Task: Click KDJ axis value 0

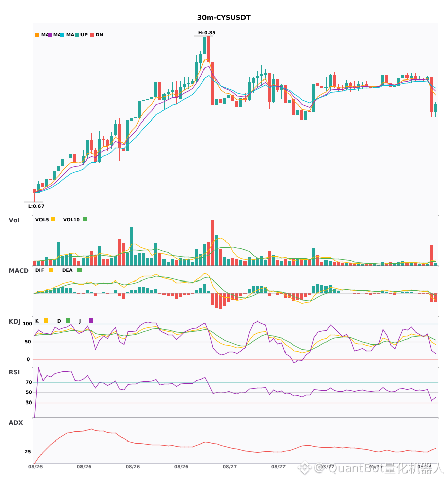Action: [x=28, y=359]
